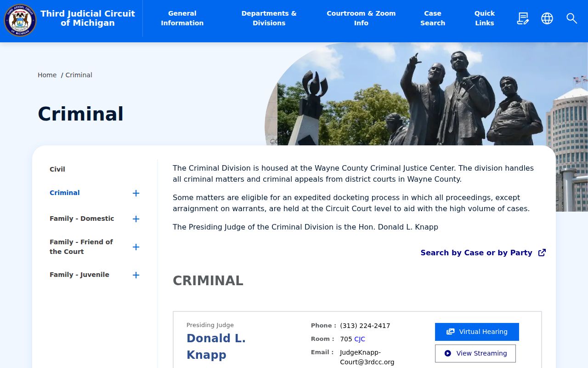Click the Third Judicial Circuit court seal logo
The height and width of the screenshot is (368, 588).
(x=20, y=20)
